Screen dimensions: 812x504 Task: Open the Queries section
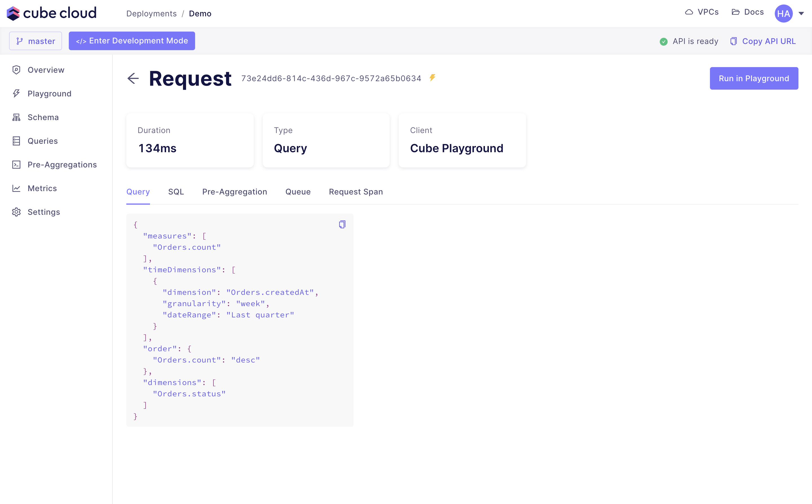pos(42,141)
